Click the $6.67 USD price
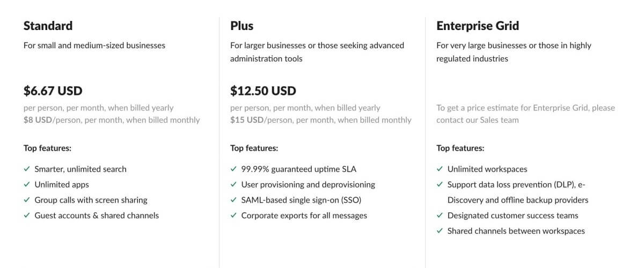644x268 pixels. 53,91
